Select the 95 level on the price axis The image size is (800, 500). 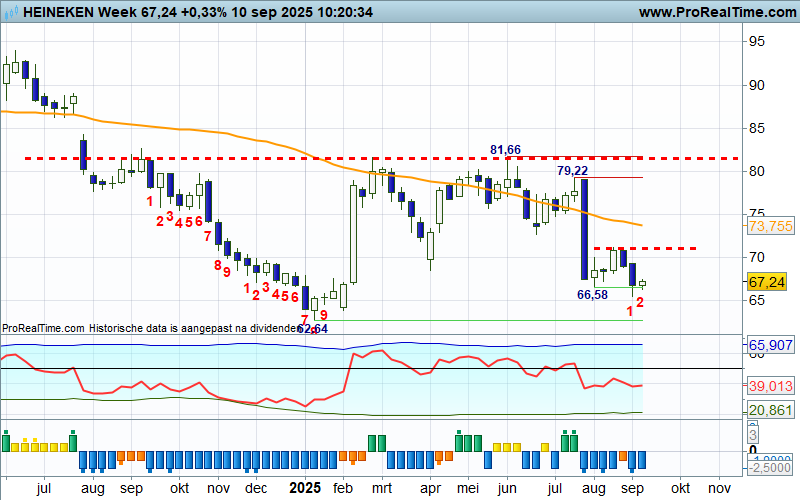coord(757,41)
